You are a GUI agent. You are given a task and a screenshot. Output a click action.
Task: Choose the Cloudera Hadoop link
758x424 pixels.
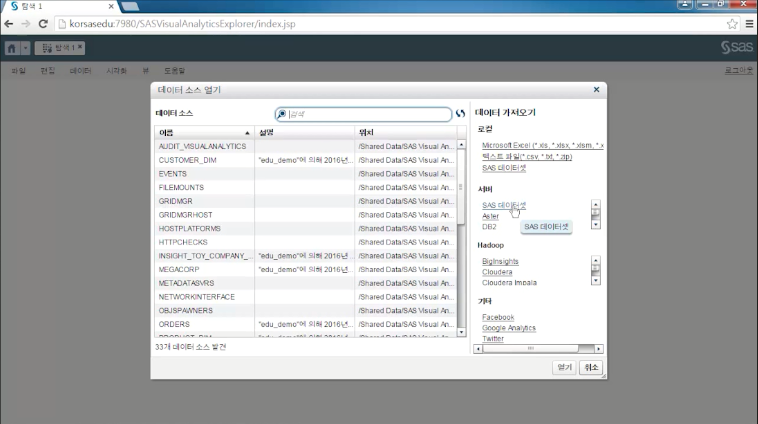(x=497, y=272)
